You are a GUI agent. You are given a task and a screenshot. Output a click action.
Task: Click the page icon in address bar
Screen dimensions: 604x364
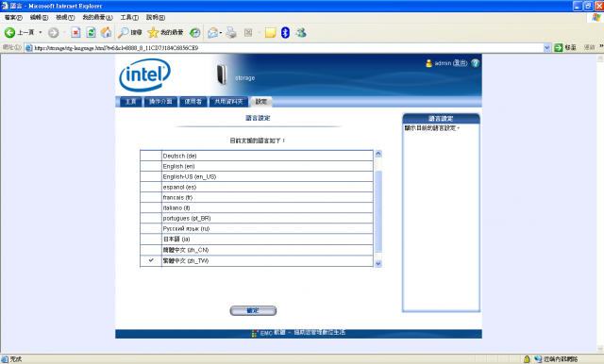pos(28,48)
